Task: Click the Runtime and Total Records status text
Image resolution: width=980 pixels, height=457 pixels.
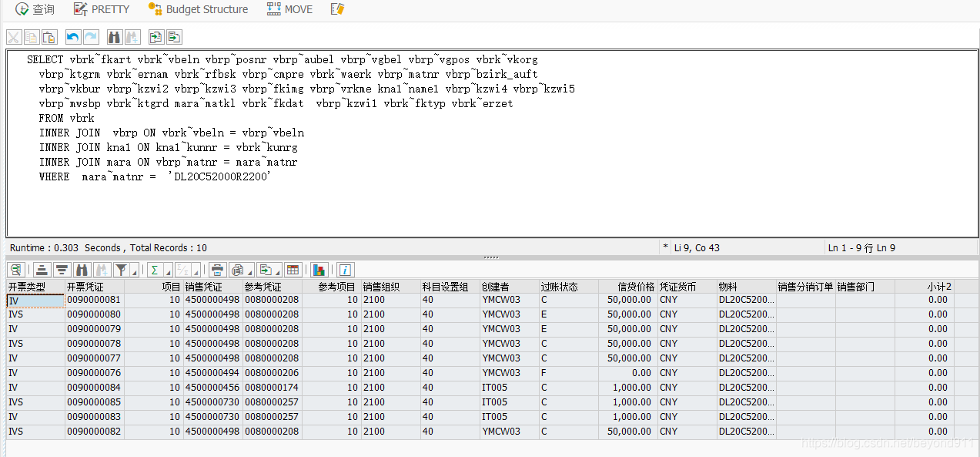Action: 109,248
